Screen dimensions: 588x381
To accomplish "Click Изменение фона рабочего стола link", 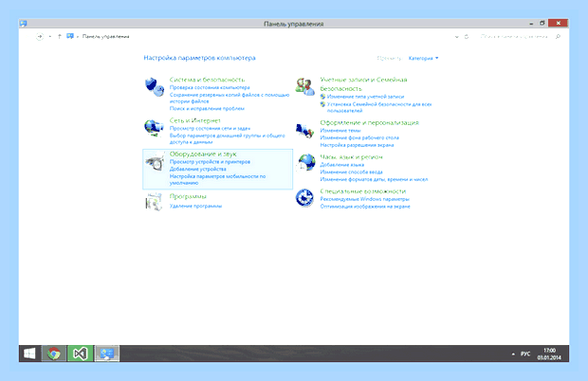I will click(359, 137).
